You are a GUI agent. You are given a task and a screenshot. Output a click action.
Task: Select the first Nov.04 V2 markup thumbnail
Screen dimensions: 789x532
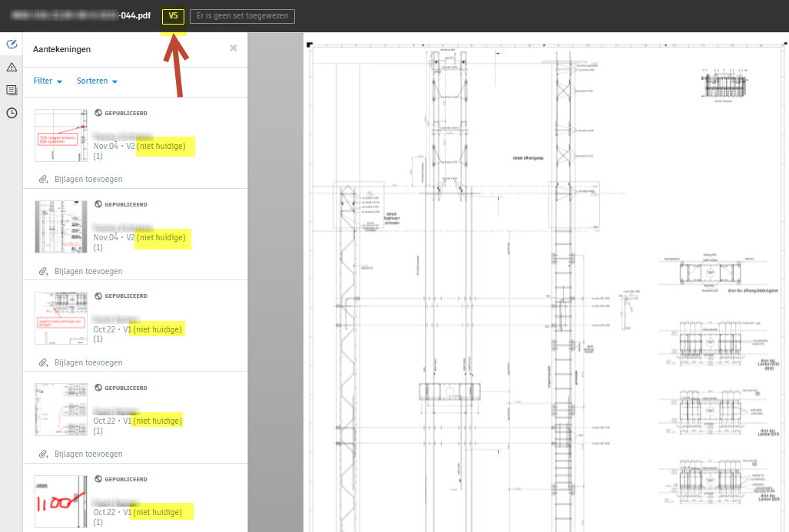[61, 135]
